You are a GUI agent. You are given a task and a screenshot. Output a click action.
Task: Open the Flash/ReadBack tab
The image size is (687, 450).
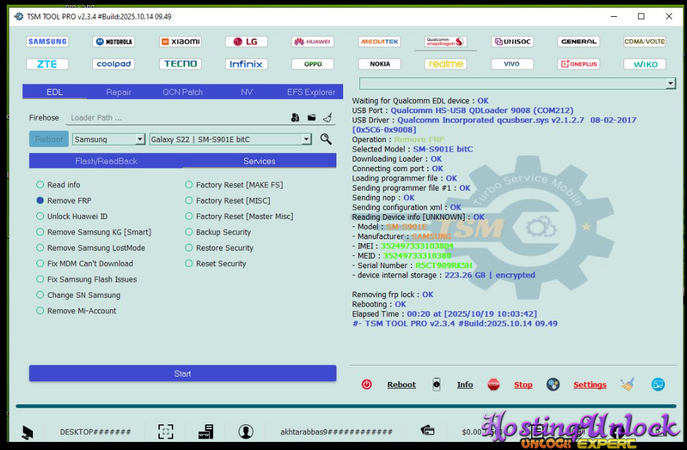106,161
